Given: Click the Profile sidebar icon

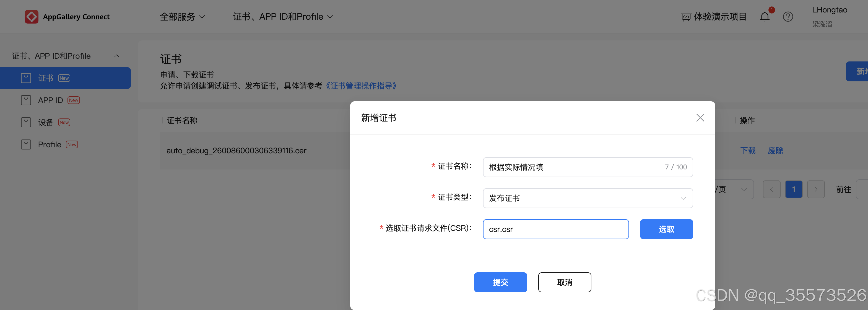Looking at the screenshot, I should [x=26, y=144].
